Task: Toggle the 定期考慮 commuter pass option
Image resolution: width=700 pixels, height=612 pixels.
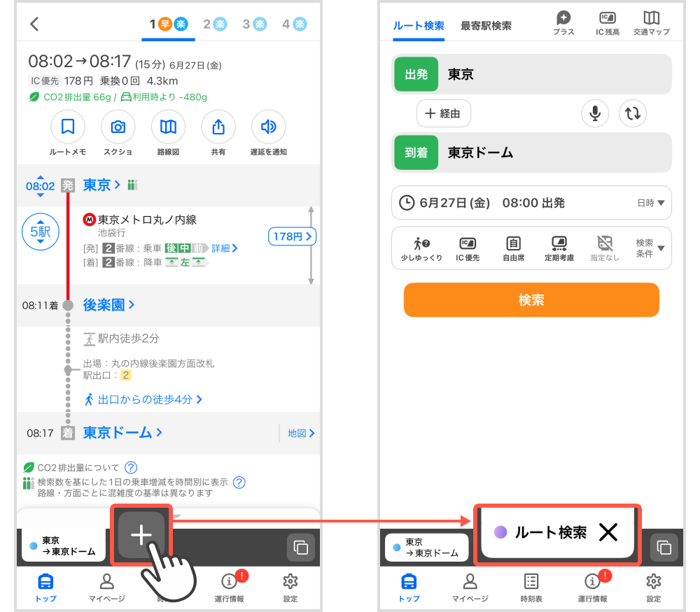Action: (x=559, y=248)
